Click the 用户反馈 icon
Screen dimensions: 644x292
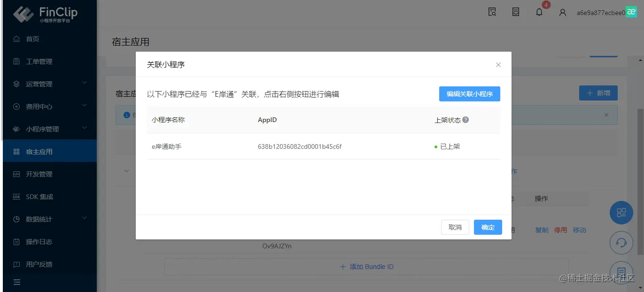point(16,264)
